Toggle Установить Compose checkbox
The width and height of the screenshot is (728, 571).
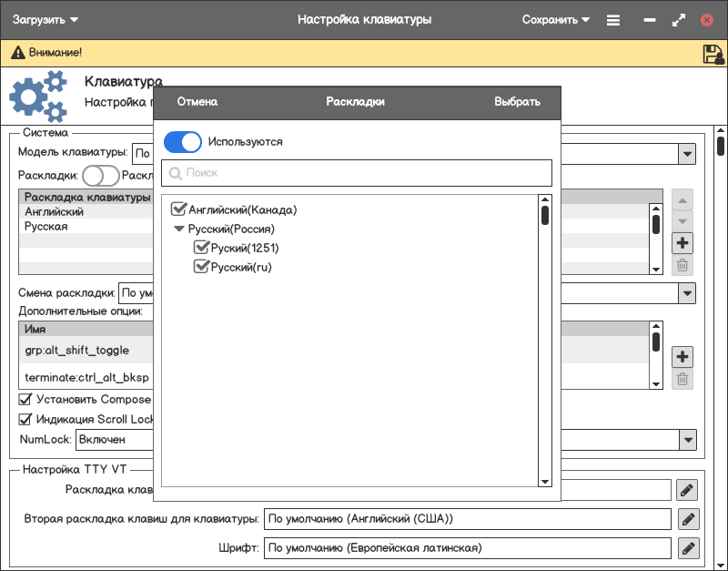point(25,400)
